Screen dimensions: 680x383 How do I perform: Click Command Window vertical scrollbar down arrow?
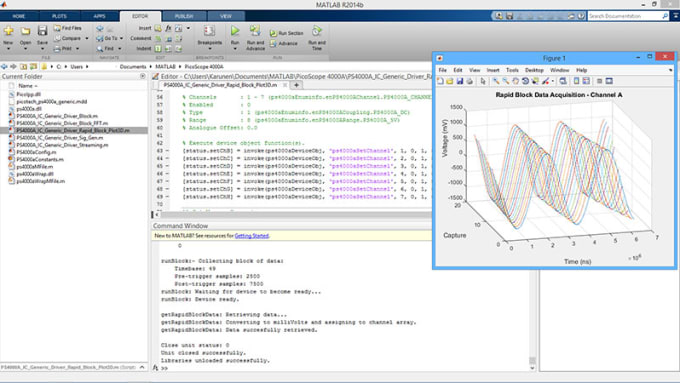532,368
